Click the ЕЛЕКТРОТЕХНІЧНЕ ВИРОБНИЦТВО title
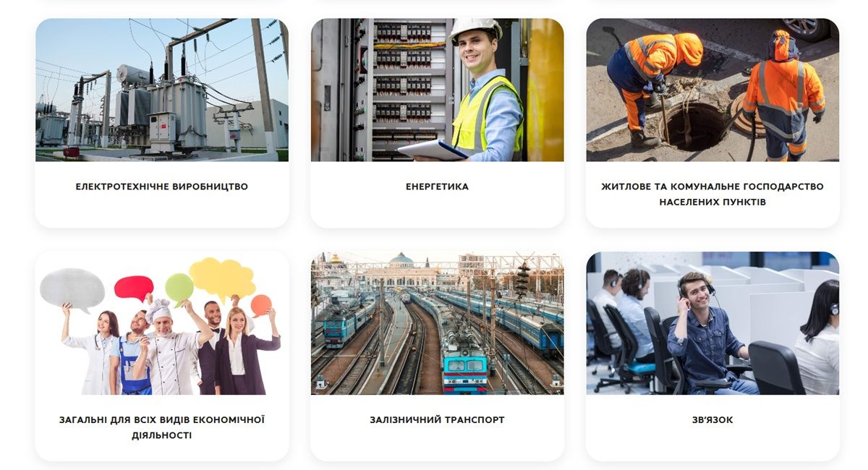868x470 pixels. click(x=162, y=187)
